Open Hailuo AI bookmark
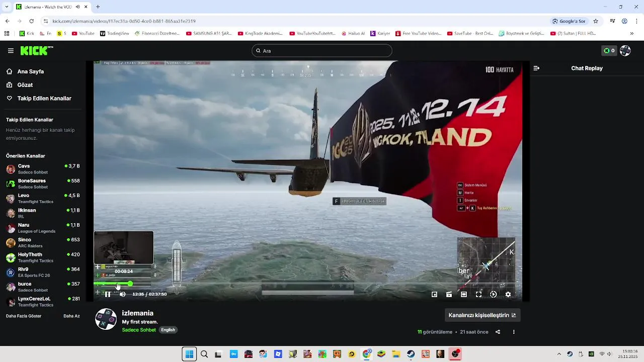The image size is (644, 362). click(x=353, y=34)
